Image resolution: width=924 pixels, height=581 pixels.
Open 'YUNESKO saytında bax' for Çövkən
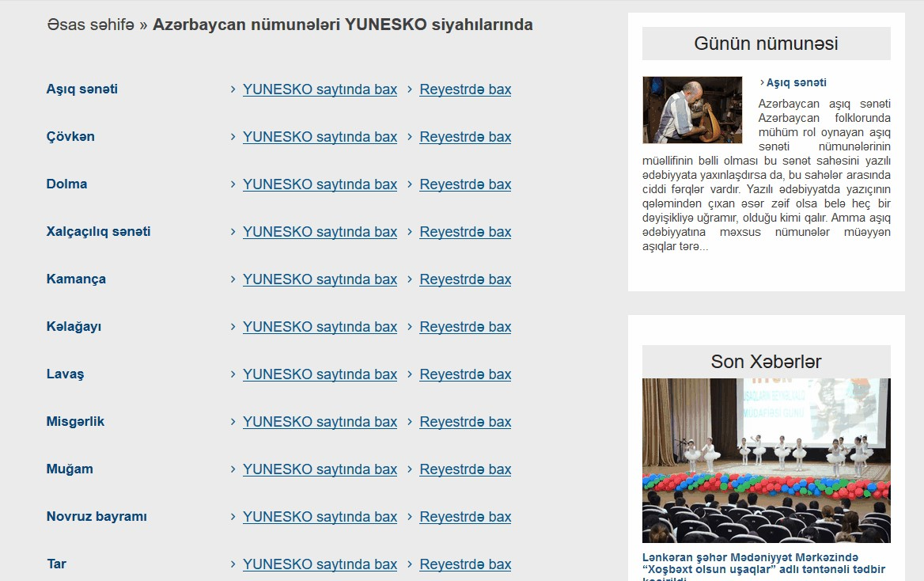(320, 137)
